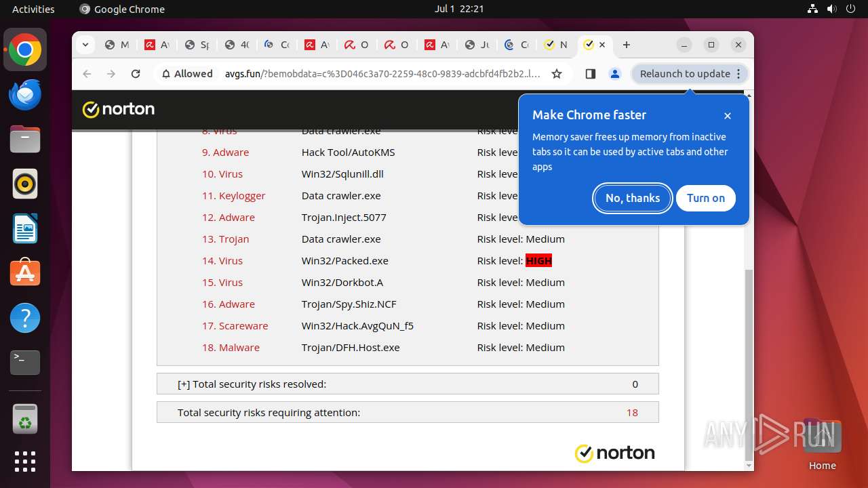Open a new tab
868x488 pixels.
tap(627, 45)
